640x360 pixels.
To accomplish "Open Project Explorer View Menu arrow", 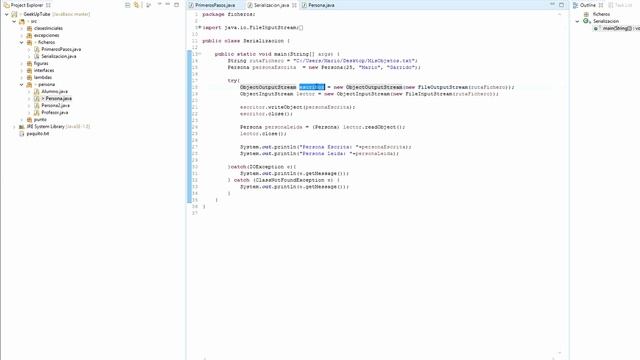I will click(x=160, y=5).
